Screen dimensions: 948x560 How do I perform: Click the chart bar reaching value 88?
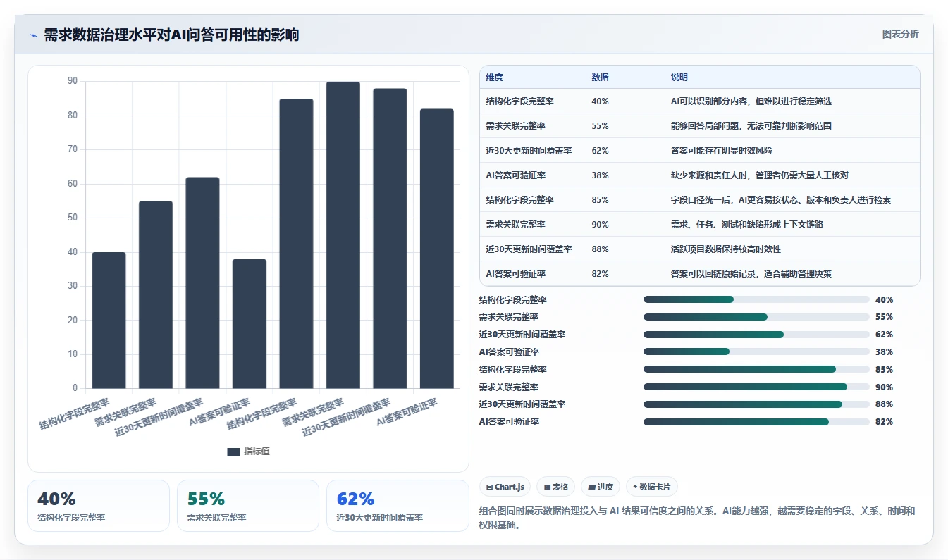click(x=390, y=238)
